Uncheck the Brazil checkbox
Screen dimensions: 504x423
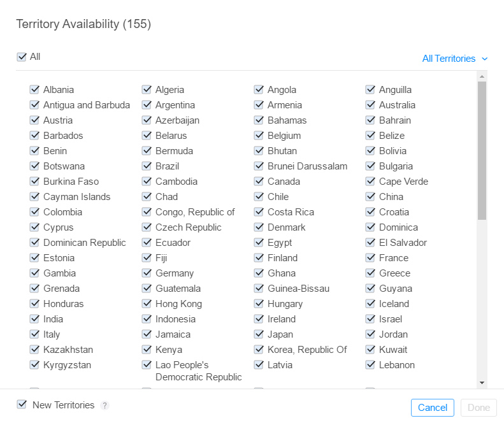click(x=147, y=166)
